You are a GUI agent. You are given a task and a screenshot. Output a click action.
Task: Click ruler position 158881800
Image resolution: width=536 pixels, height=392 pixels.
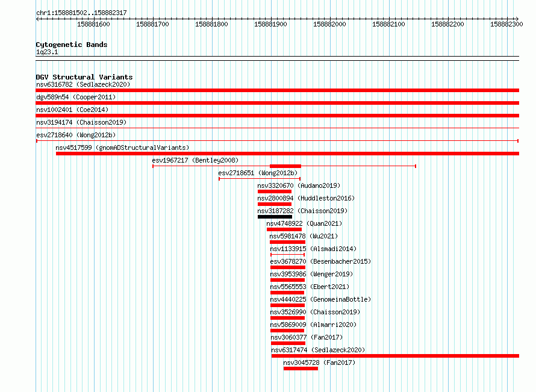(x=211, y=24)
